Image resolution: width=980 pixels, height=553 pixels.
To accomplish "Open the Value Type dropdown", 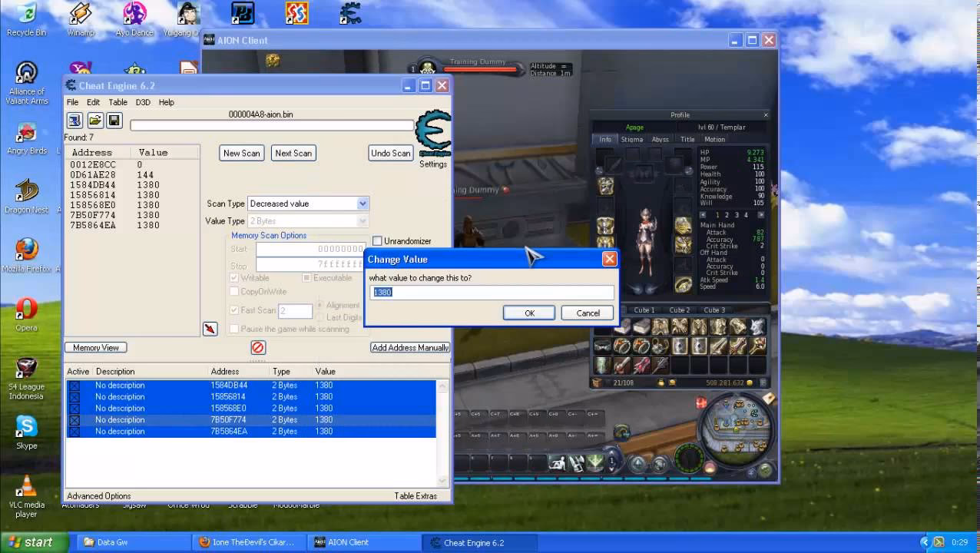I will pyautogui.click(x=308, y=221).
